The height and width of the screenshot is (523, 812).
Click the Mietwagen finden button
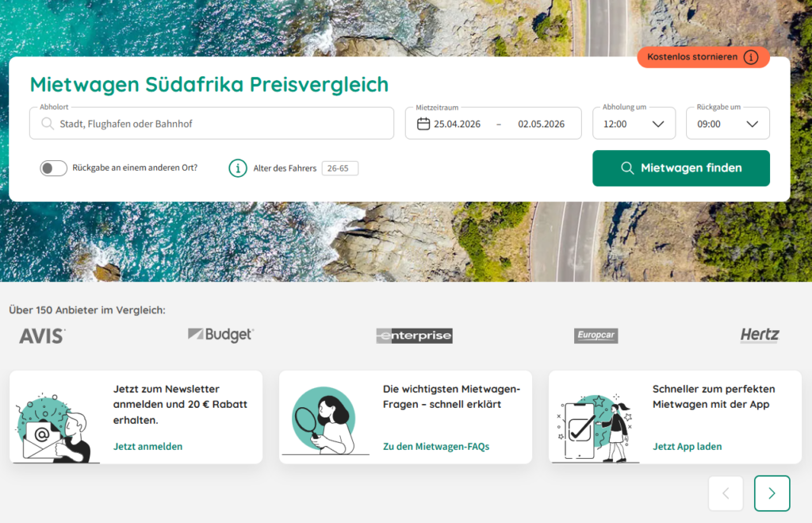681,168
